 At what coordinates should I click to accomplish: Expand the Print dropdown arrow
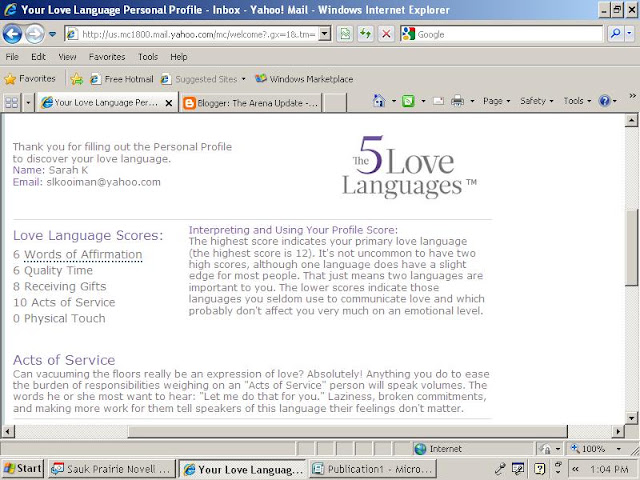click(x=472, y=101)
